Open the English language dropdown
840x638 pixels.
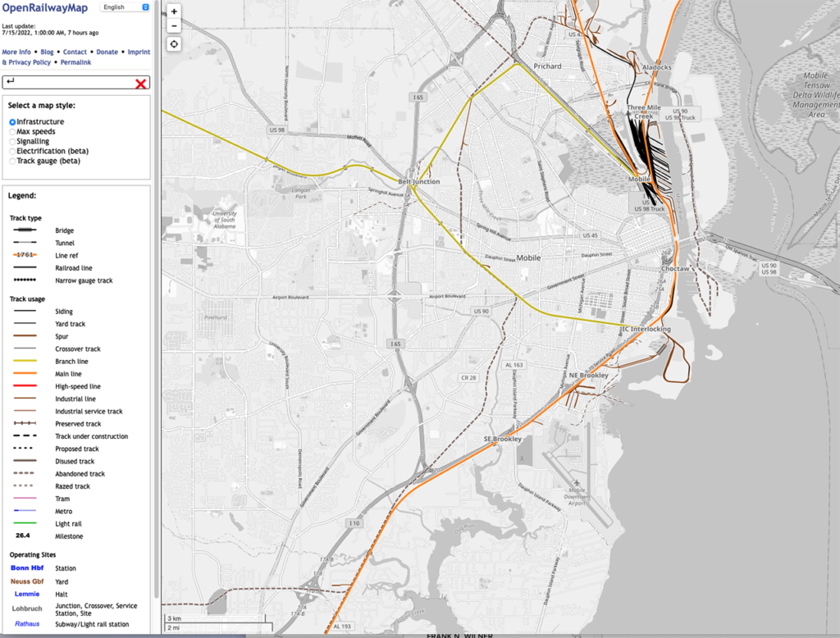coord(125,7)
